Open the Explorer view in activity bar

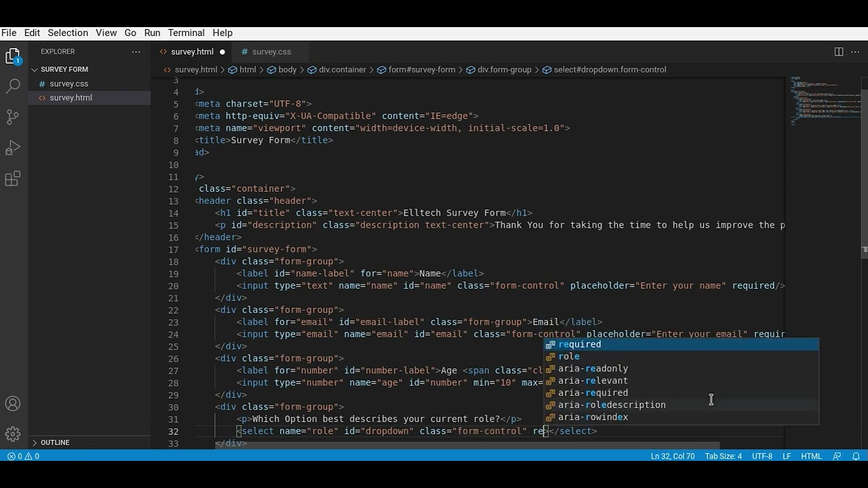(x=13, y=56)
